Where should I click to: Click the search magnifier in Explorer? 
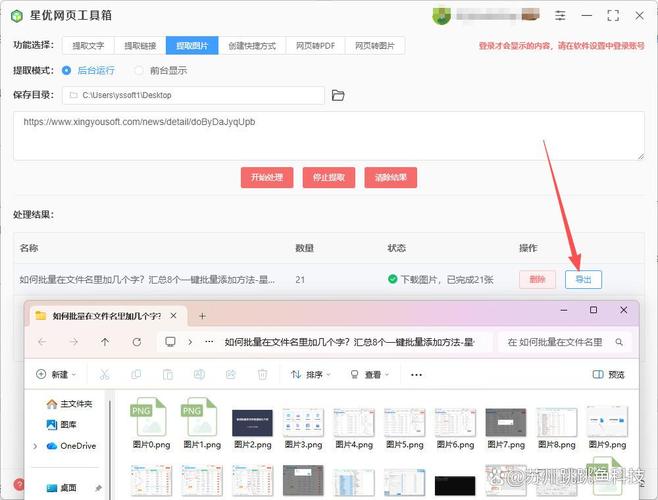pos(619,342)
